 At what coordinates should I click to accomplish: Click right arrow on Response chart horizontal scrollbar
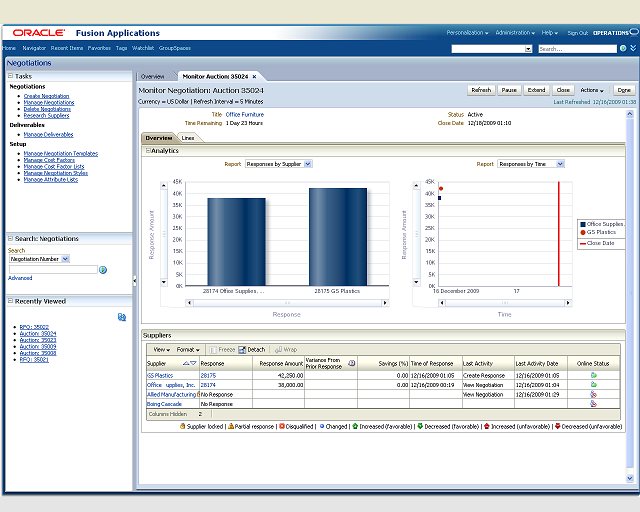click(384, 303)
